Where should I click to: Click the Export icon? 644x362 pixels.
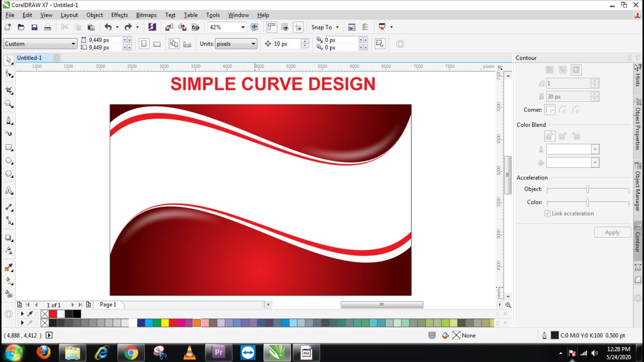click(x=182, y=27)
